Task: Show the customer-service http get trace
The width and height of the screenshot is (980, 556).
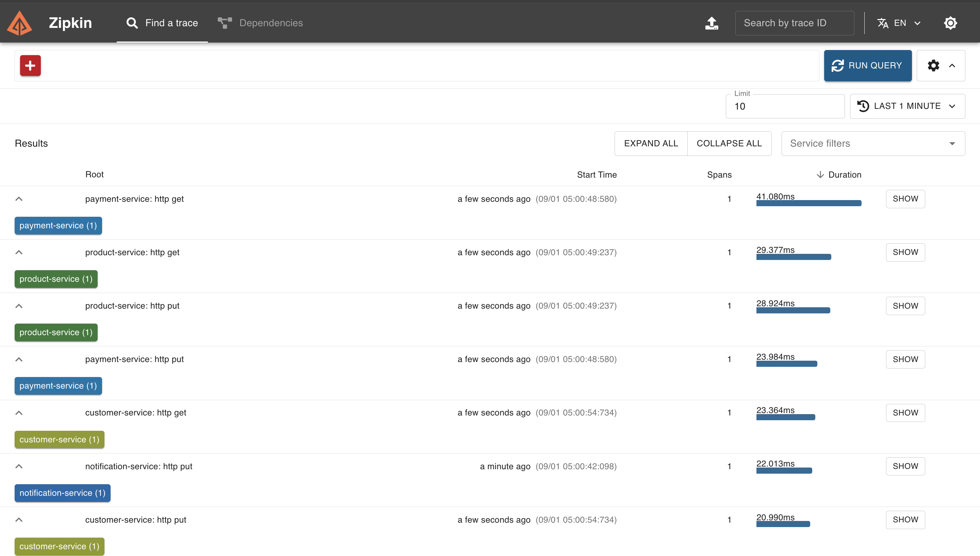Action: pyautogui.click(x=905, y=413)
